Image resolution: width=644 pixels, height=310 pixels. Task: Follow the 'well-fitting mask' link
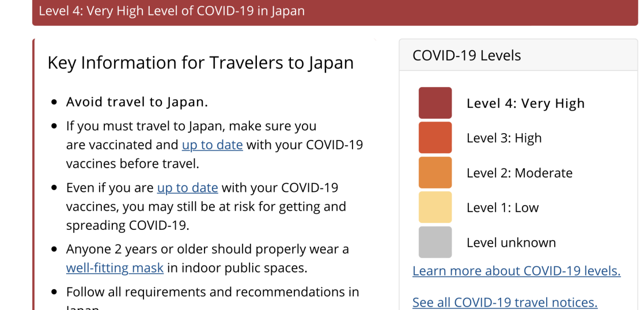(x=115, y=268)
